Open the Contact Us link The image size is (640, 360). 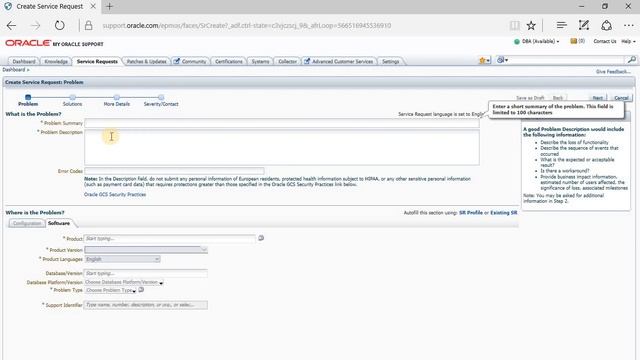coord(604,41)
